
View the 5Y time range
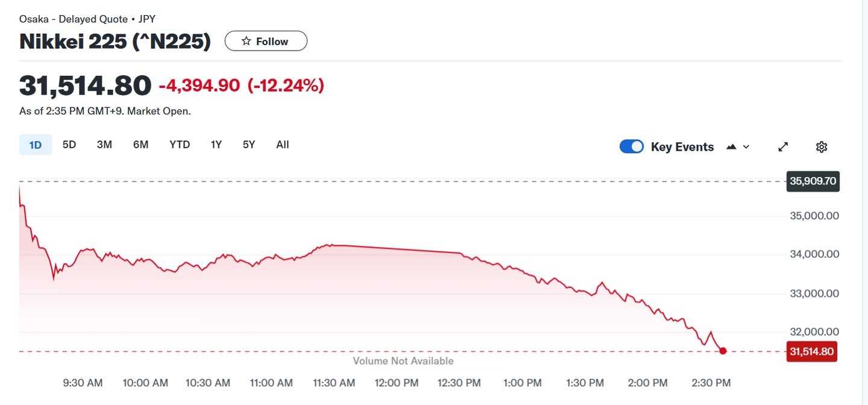(249, 145)
